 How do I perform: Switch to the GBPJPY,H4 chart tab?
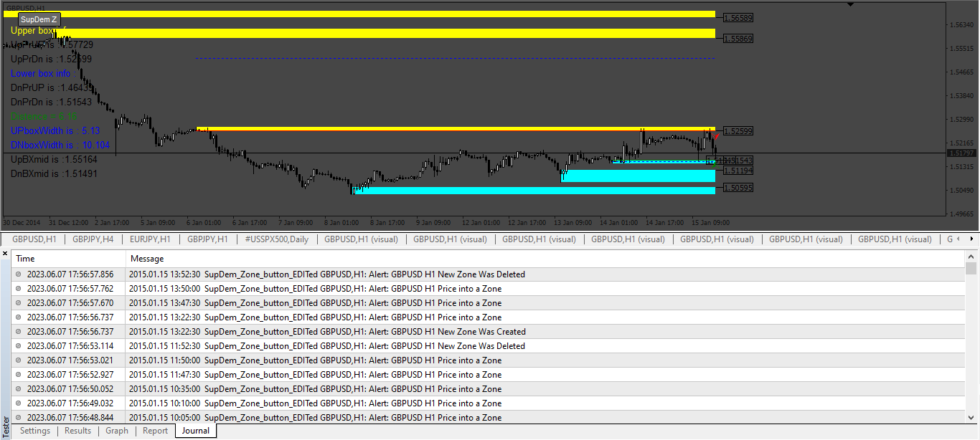pyautogui.click(x=93, y=239)
